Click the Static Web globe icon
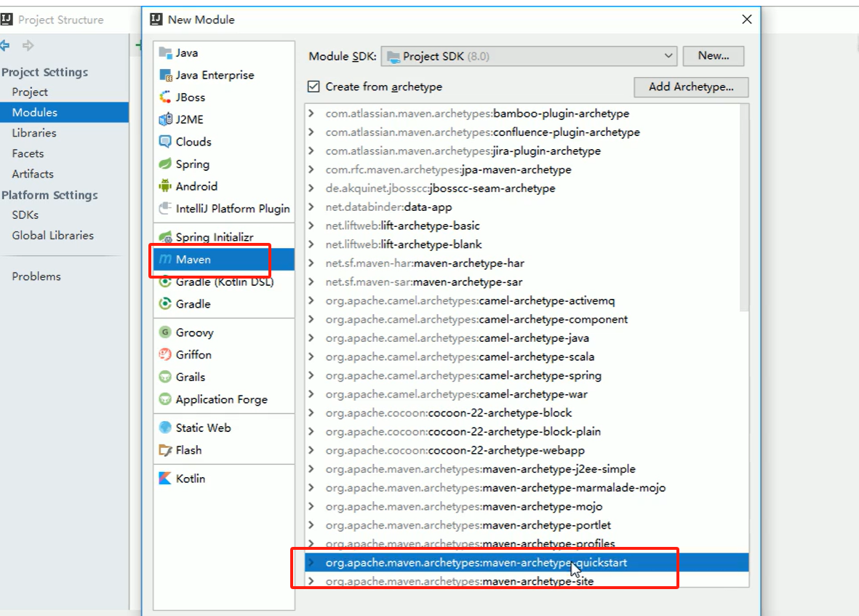Screen dimensions: 859x616 [x=165, y=428]
